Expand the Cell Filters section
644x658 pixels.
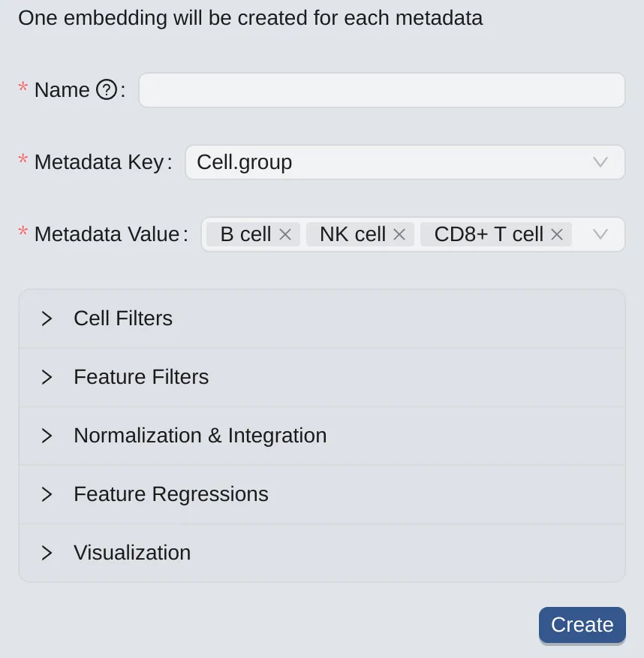click(x=123, y=318)
